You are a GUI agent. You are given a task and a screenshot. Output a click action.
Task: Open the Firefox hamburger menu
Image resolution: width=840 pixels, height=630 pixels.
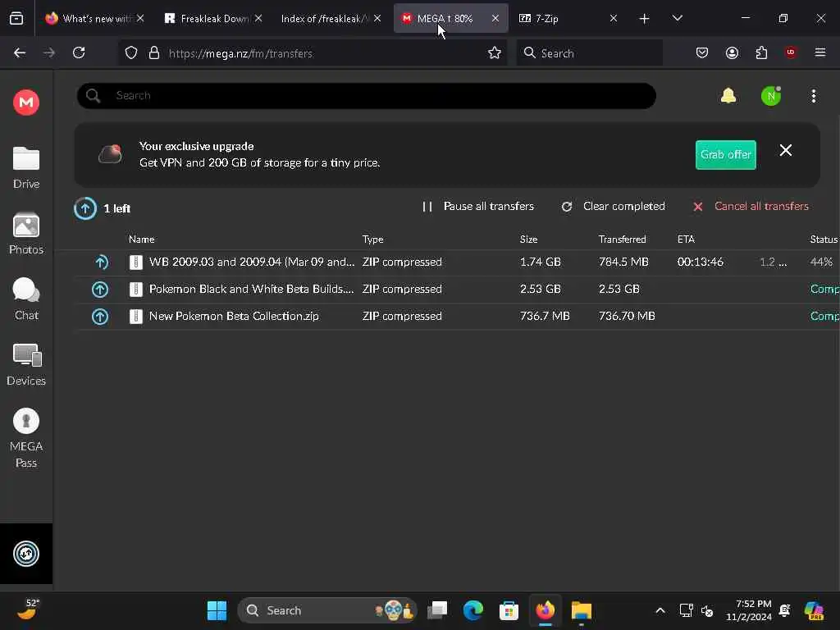[x=820, y=53]
